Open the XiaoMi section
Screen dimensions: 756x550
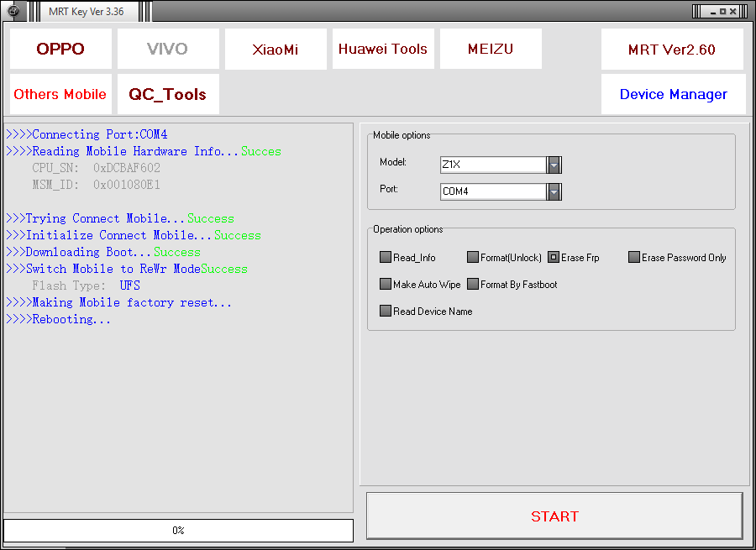[x=276, y=50]
